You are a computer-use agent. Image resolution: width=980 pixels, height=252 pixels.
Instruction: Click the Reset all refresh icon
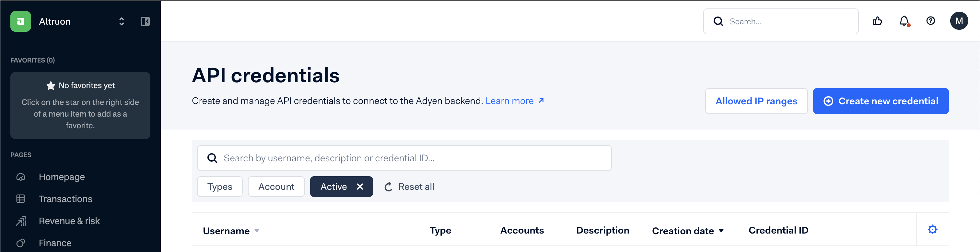[389, 187]
